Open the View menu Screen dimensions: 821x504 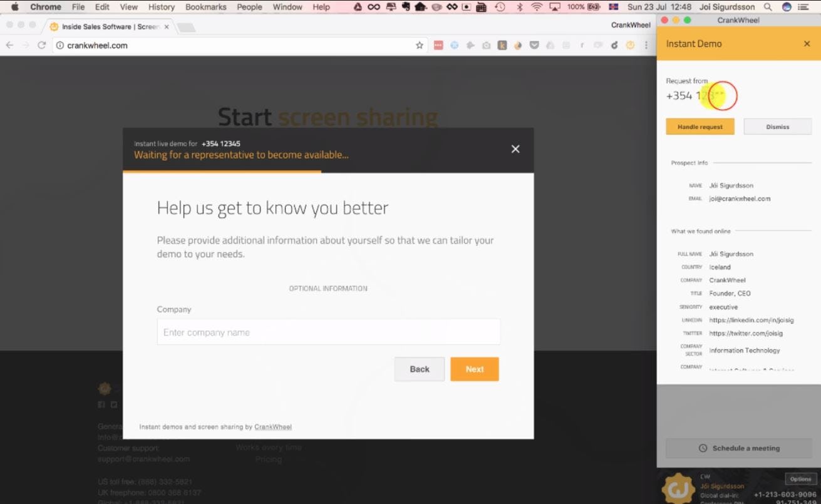coord(128,7)
